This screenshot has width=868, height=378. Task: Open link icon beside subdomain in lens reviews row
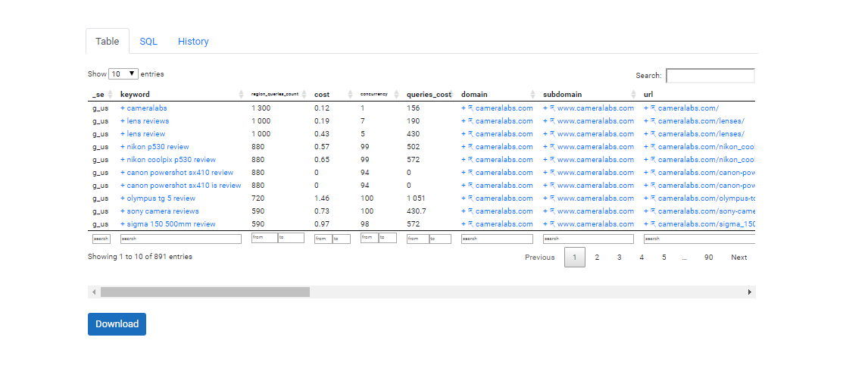pyautogui.click(x=552, y=121)
